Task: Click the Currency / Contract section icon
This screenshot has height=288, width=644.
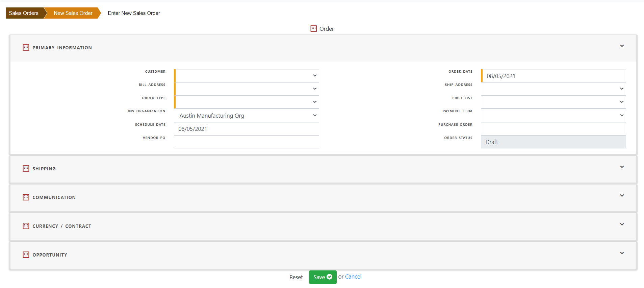Action: point(26,226)
